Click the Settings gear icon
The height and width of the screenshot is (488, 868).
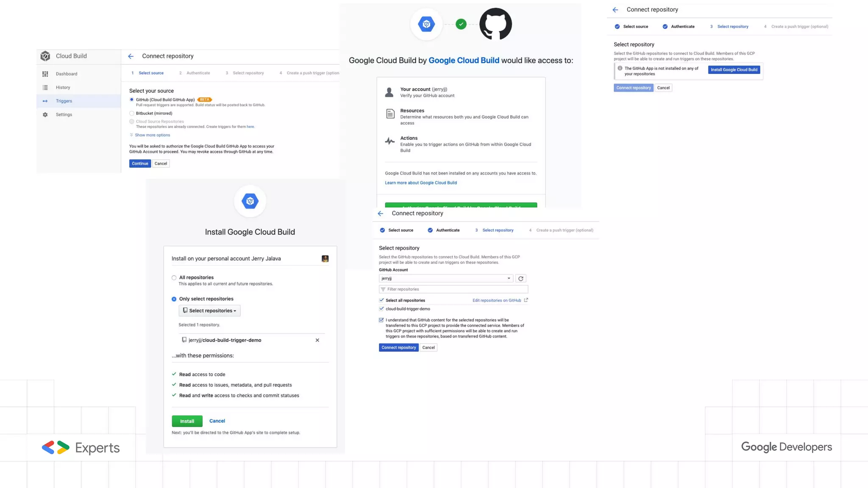[45, 115]
